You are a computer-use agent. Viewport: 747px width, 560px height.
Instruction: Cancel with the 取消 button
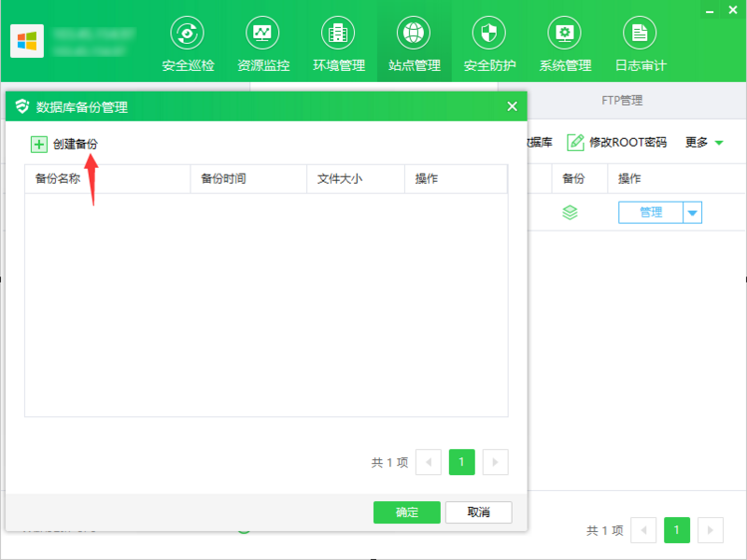pyautogui.click(x=479, y=512)
